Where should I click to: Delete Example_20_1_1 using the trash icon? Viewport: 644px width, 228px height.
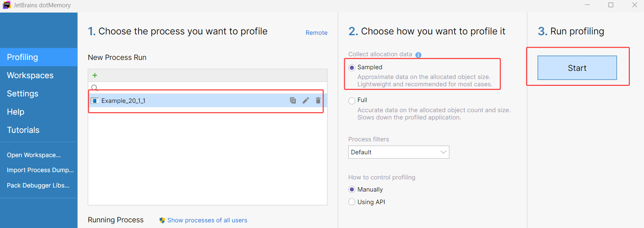point(318,100)
